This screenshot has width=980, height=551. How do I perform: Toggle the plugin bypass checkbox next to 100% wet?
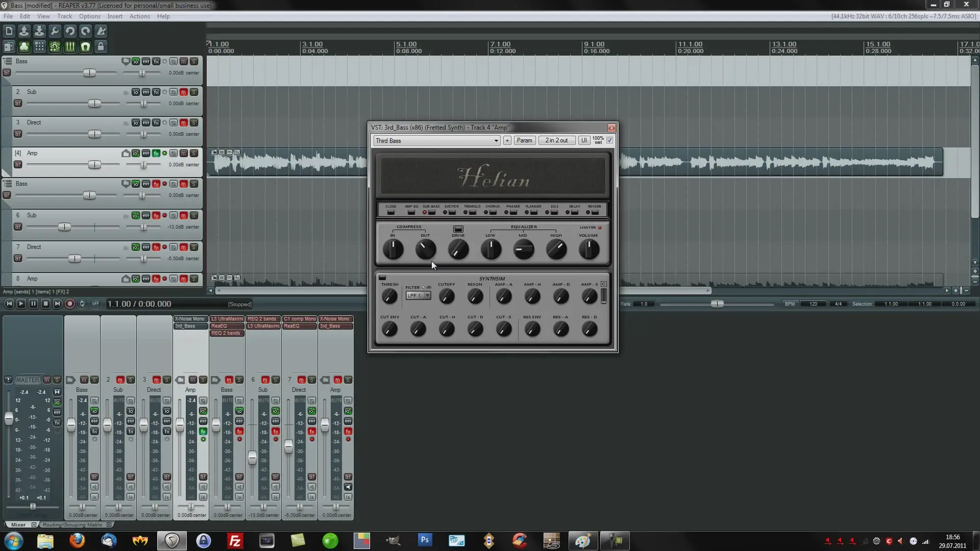pyautogui.click(x=609, y=140)
